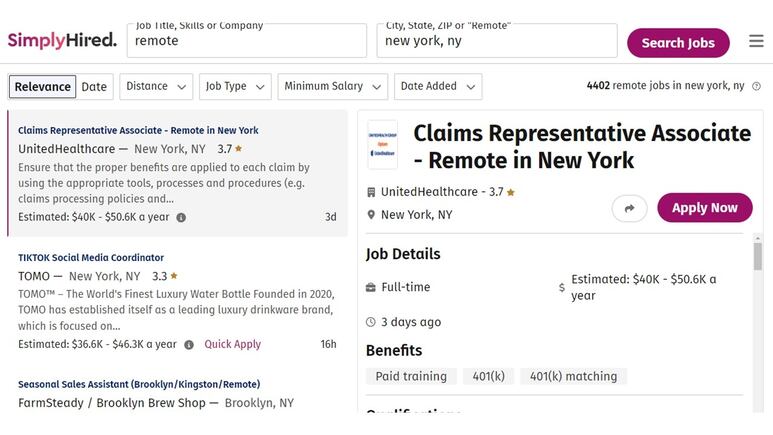Sort results by Date
This screenshot has width=773, height=435.
tap(94, 87)
